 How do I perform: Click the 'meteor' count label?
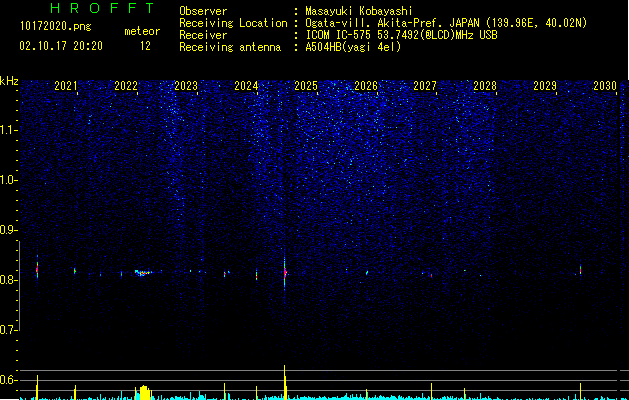[x=142, y=31]
